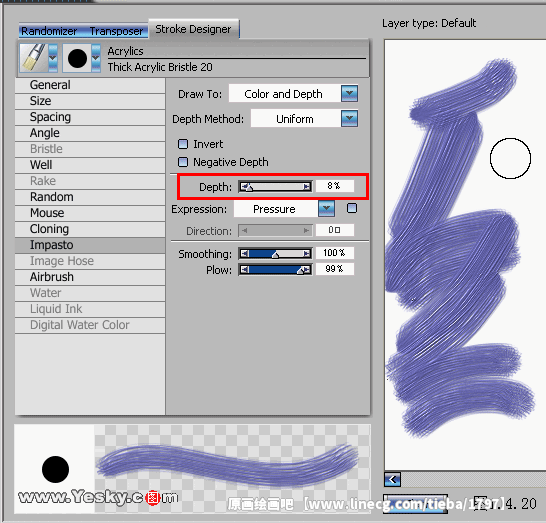Switch to the Randomizer tab
546x523 pixels.
pos(49,31)
